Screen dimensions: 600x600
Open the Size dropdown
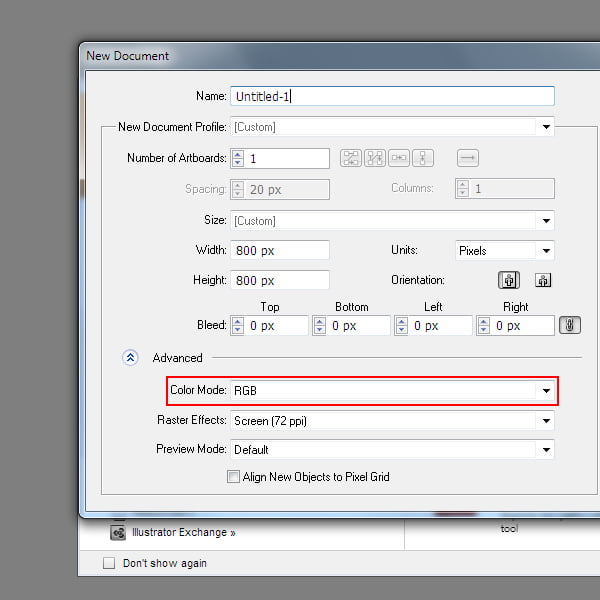pyautogui.click(x=392, y=221)
